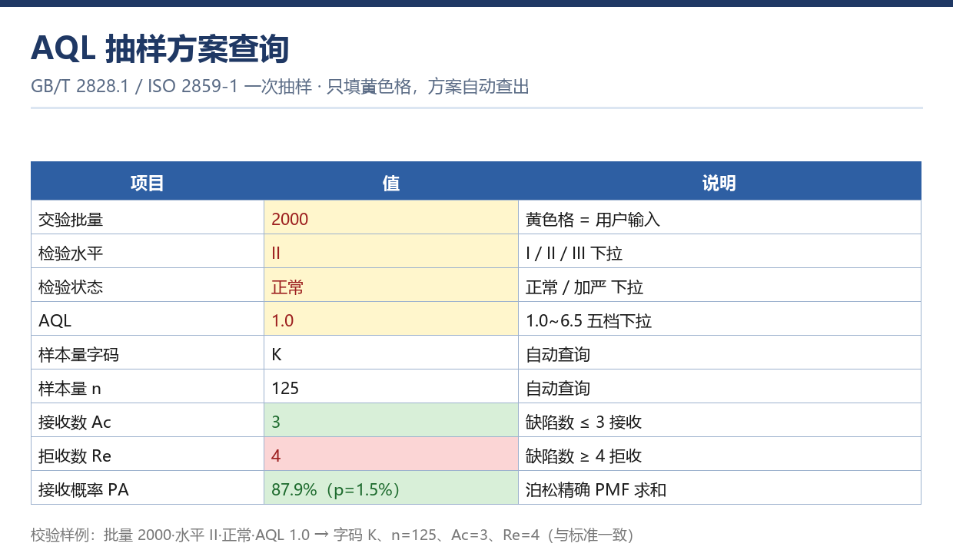Open the inspection level dropdown showing II
This screenshot has width=953, height=560.
click(x=391, y=251)
